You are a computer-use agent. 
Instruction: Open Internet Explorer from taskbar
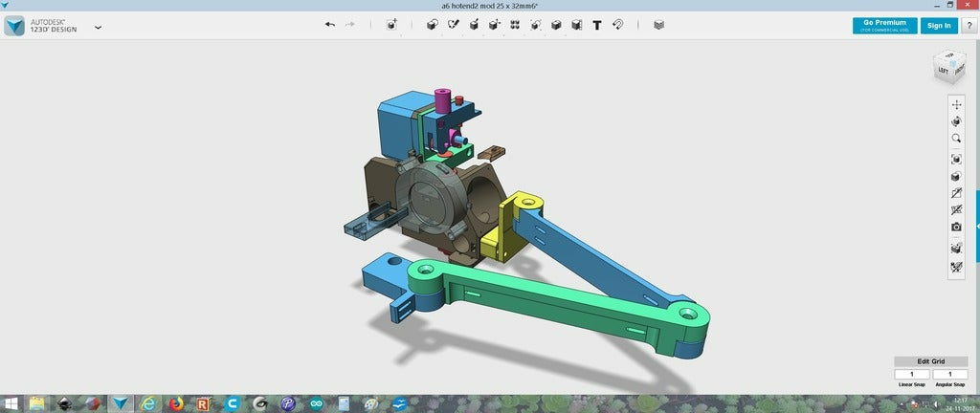148,404
